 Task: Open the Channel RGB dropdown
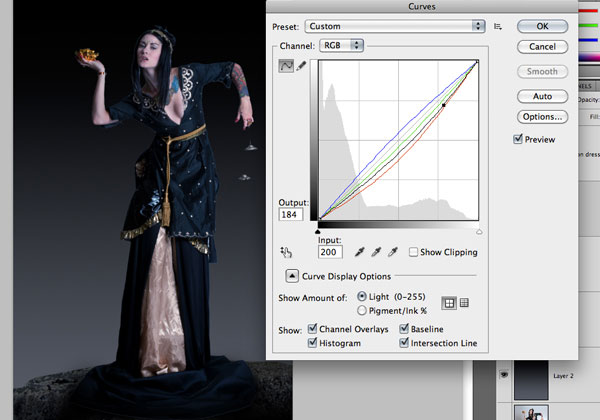(342, 46)
